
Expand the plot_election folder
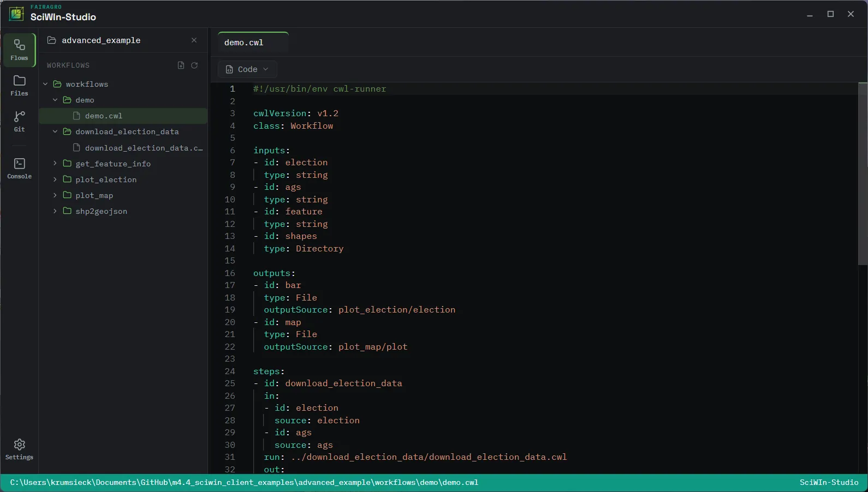point(55,179)
